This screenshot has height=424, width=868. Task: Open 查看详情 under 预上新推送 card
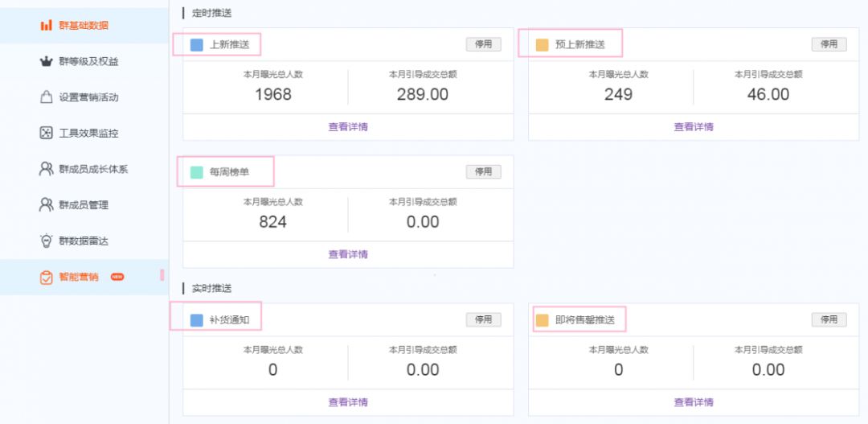(x=694, y=126)
